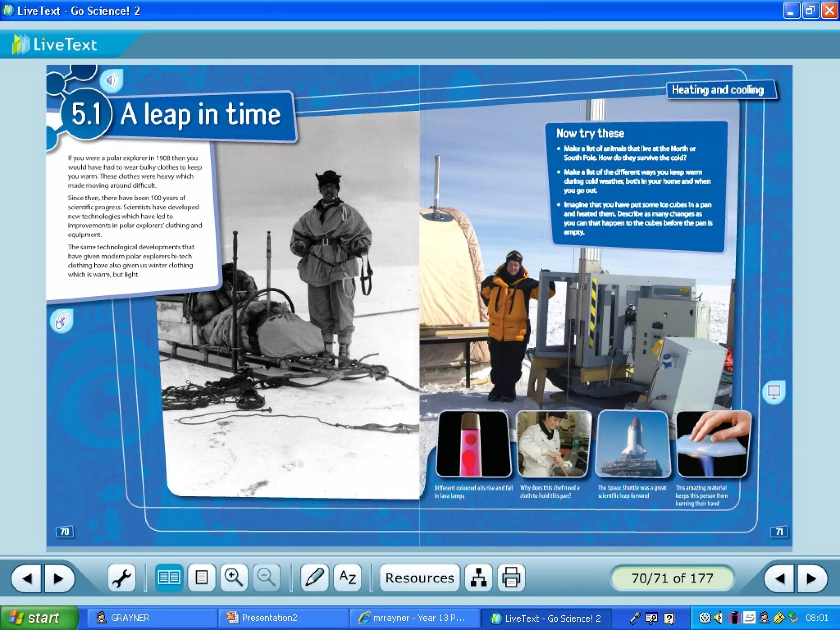Open the lava lamp thumbnail
The image size is (840, 630).
tap(473, 444)
